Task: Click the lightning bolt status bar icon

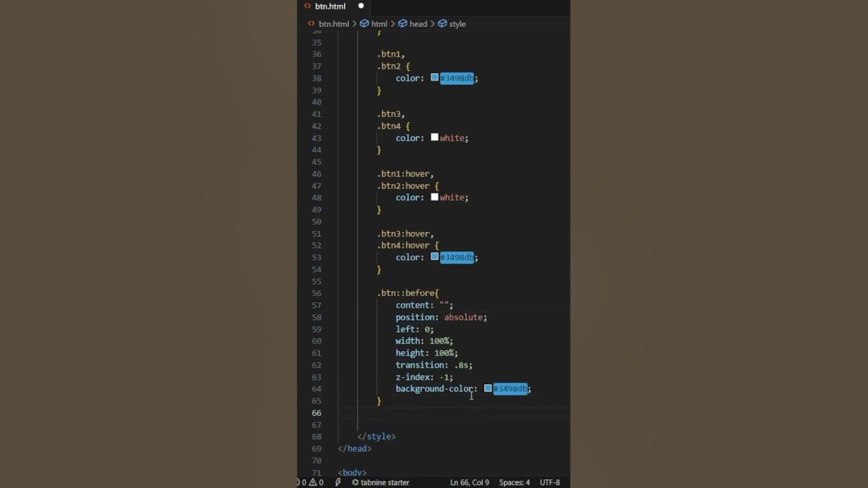Action: coord(338,483)
